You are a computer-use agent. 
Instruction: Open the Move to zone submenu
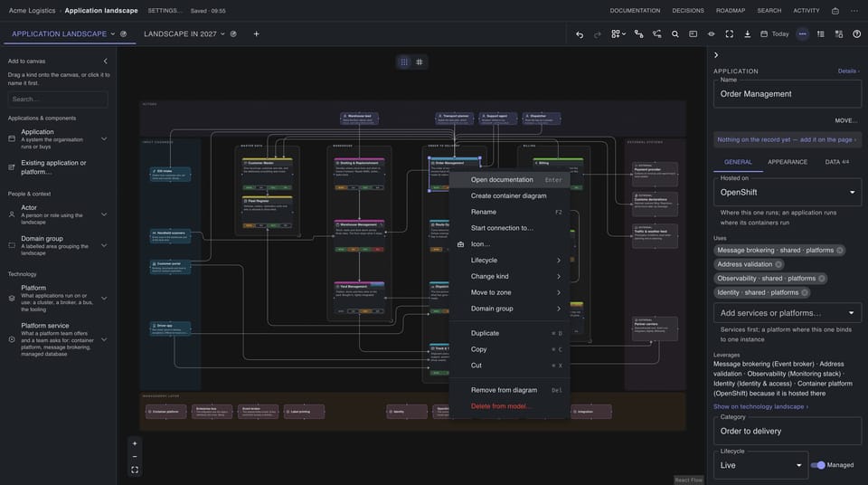coord(509,292)
